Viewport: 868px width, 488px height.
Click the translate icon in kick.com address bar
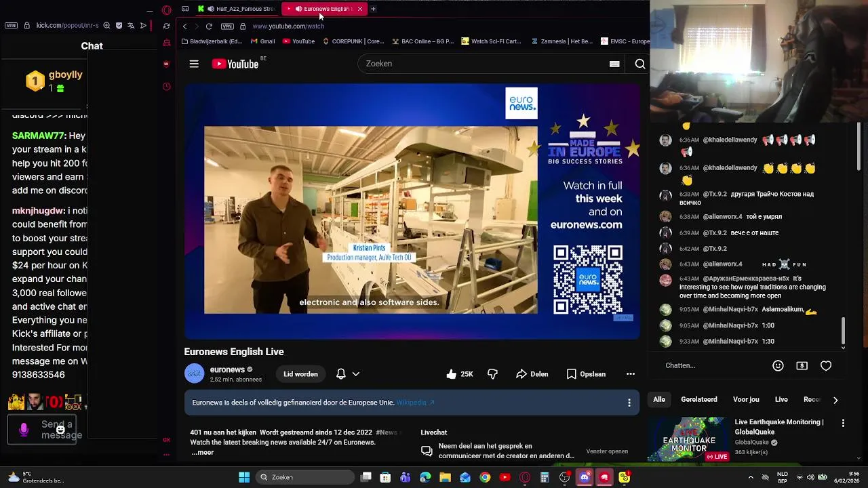(131, 26)
